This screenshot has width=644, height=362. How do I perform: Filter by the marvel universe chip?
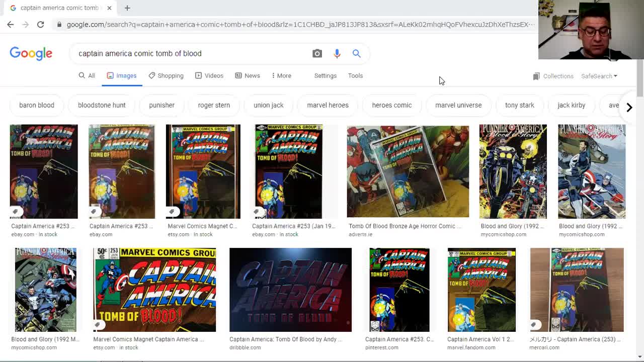tap(458, 105)
